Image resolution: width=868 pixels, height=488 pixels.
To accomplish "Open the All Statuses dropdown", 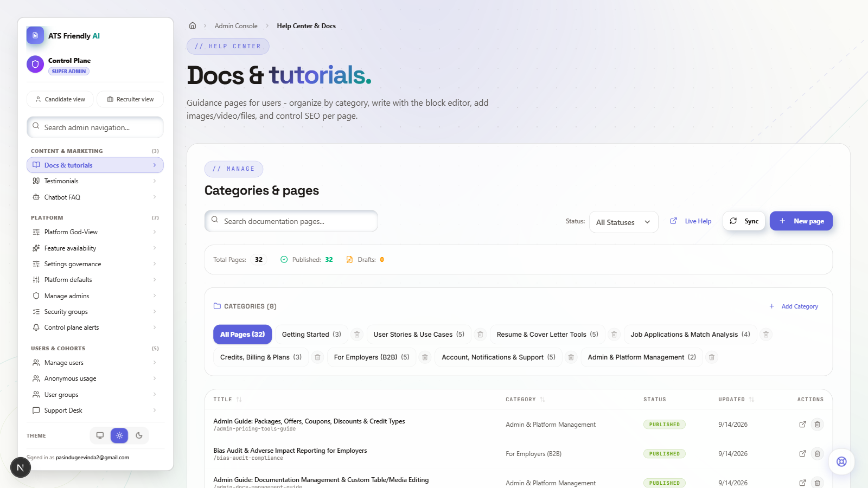I will (623, 222).
